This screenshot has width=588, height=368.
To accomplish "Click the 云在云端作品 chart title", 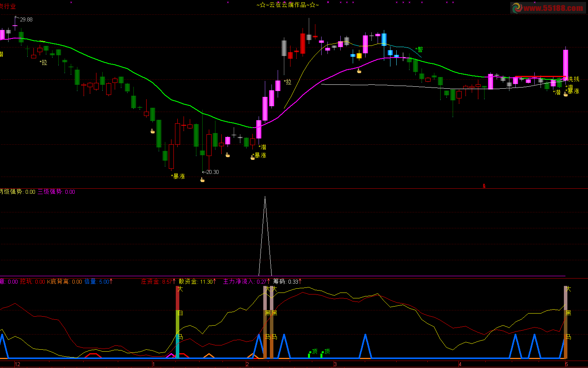I will pyautogui.click(x=288, y=5).
